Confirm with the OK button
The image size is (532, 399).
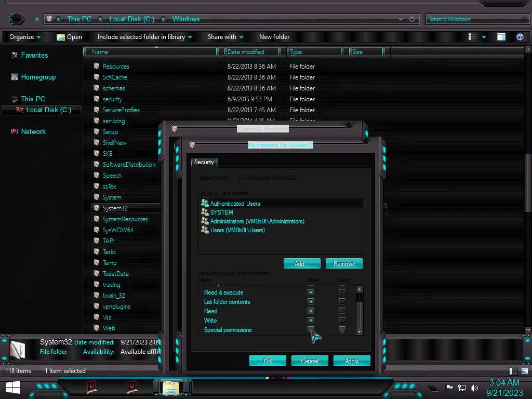click(268, 361)
